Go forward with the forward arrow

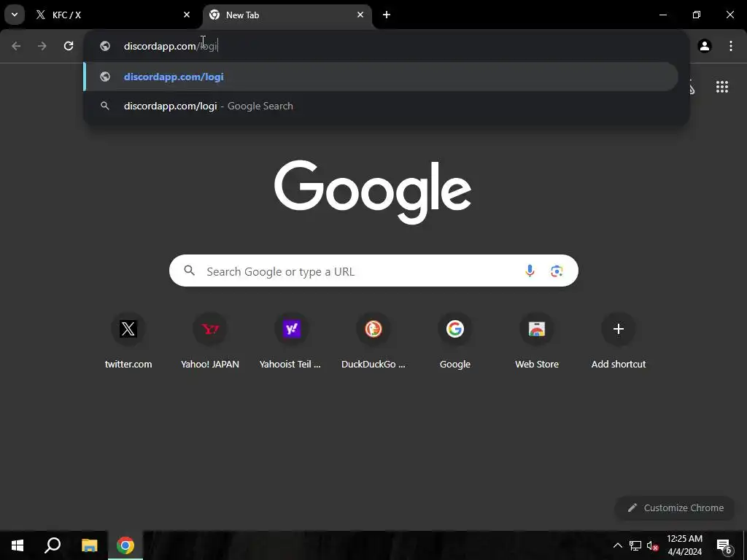click(x=42, y=46)
